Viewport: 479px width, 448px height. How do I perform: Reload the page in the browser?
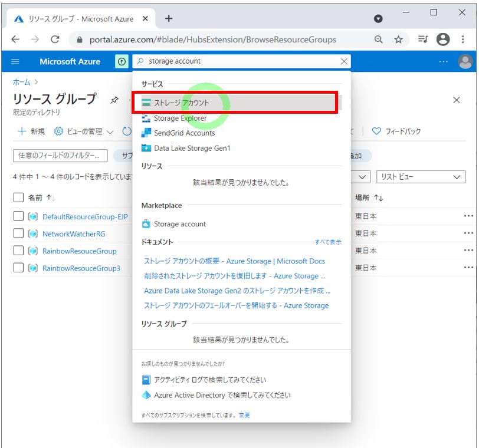[55, 39]
